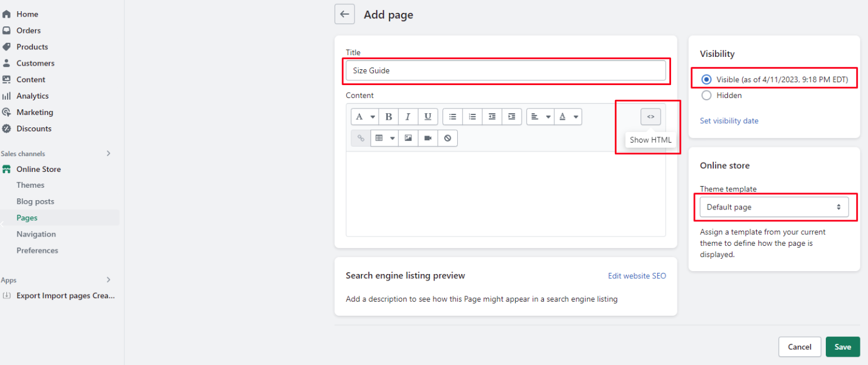Toggle bold formatting in content editor
The width and height of the screenshot is (868, 365).
coord(389,117)
